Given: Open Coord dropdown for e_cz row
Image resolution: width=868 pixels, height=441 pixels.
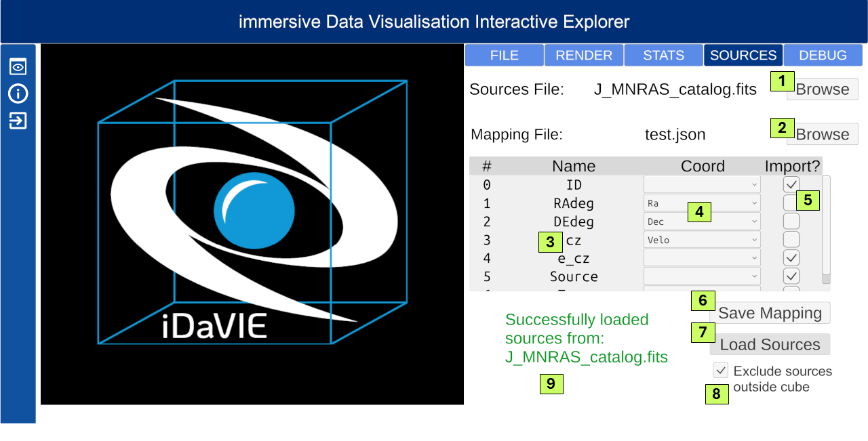Looking at the screenshot, I should click(x=702, y=257).
